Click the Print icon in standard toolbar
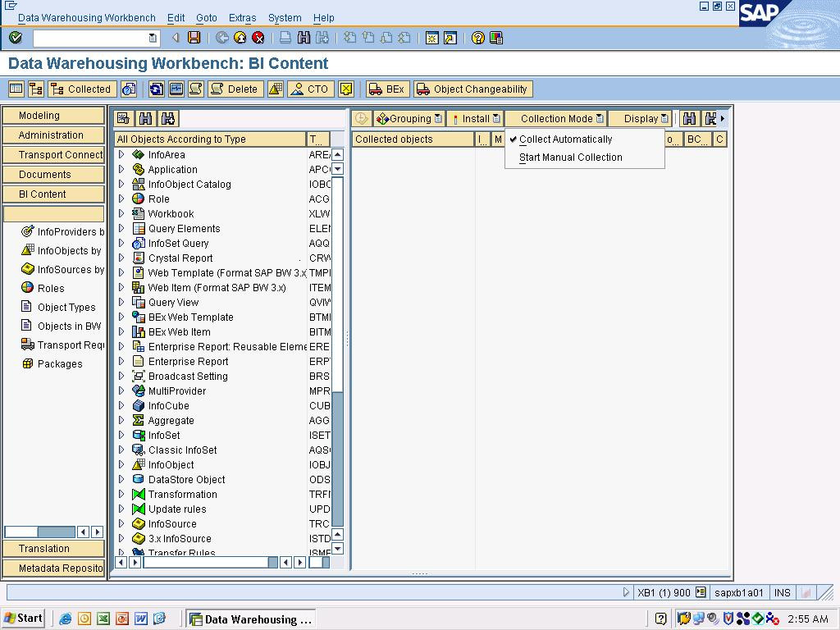This screenshot has height=630, width=840. click(x=285, y=38)
